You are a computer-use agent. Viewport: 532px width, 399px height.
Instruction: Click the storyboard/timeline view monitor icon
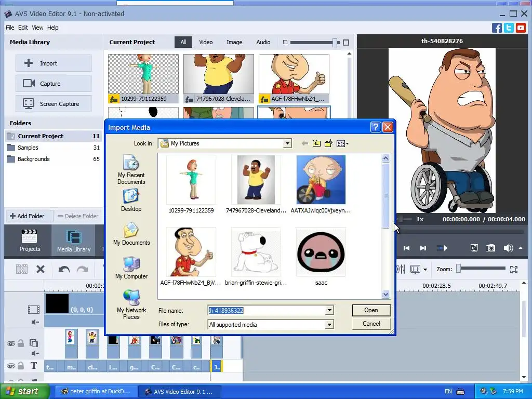pos(415,270)
